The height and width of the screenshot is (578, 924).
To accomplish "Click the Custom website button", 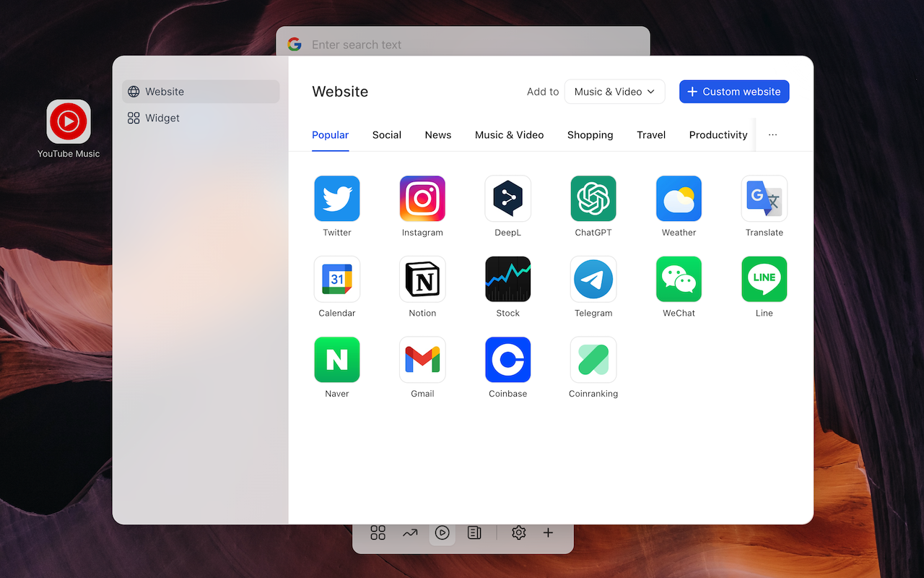I will click(x=734, y=92).
